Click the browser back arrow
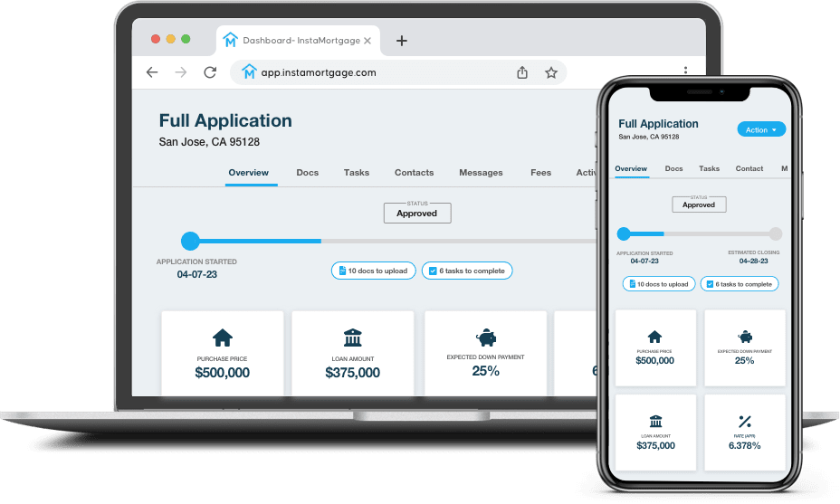The image size is (840, 504). 152,72
